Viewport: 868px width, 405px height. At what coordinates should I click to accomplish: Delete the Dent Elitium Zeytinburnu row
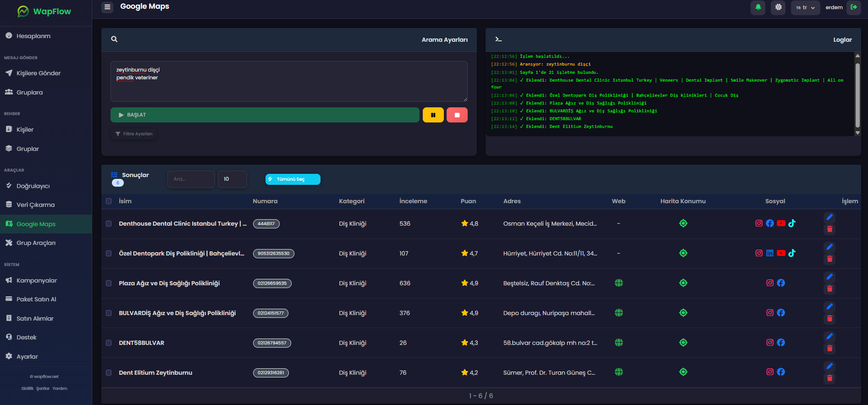(829, 378)
